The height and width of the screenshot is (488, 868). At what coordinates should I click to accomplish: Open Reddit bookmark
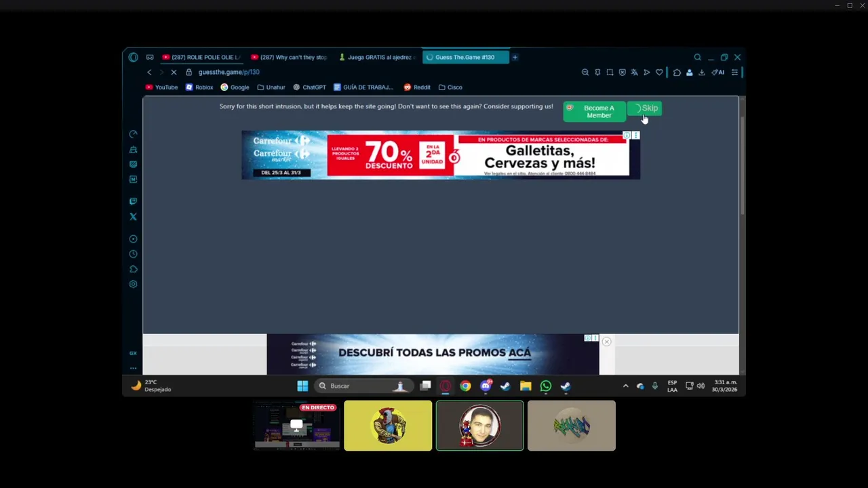point(417,87)
